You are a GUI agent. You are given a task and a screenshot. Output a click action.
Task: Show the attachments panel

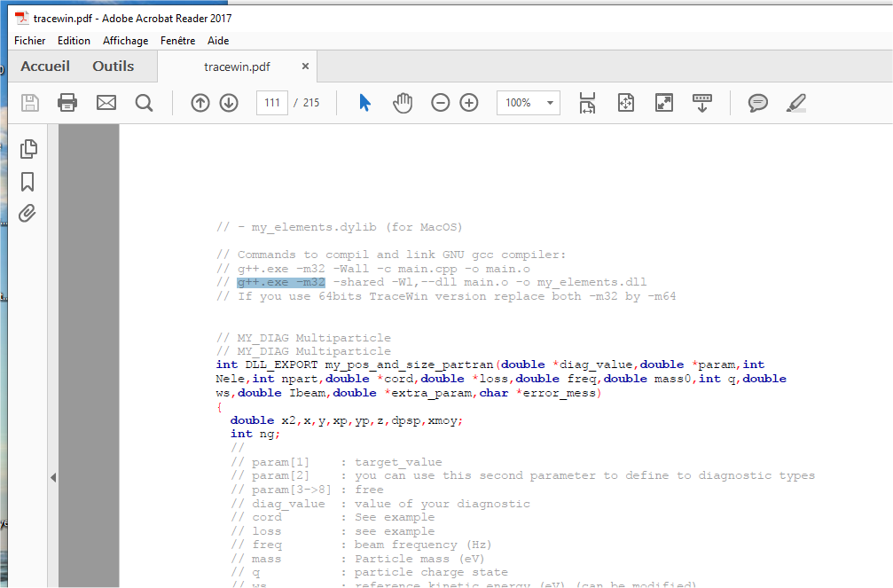(x=27, y=211)
